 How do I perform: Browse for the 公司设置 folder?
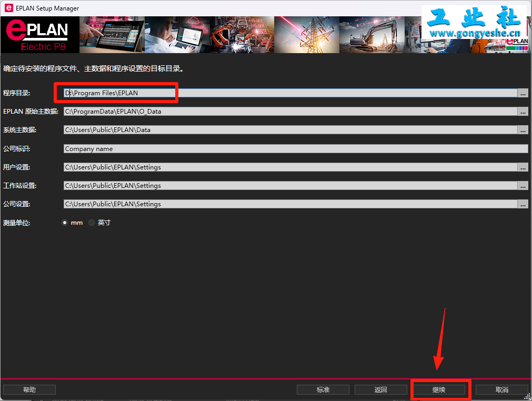tap(523, 204)
